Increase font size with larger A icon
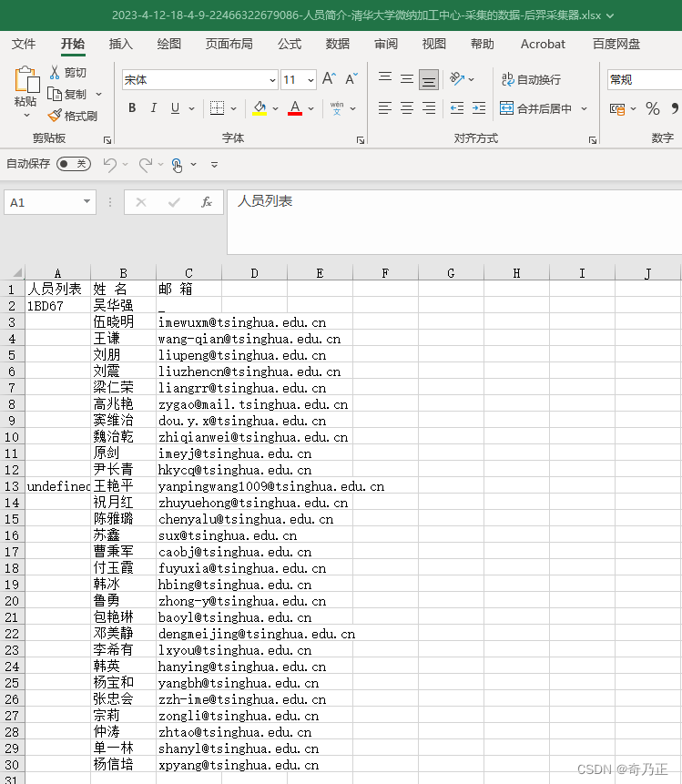 [x=329, y=79]
